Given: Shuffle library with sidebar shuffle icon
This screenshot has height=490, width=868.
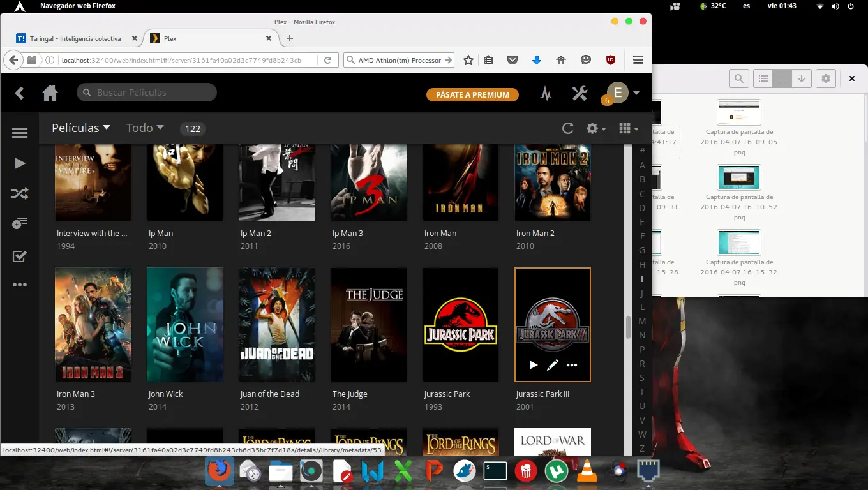Looking at the screenshot, I should (x=20, y=193).
